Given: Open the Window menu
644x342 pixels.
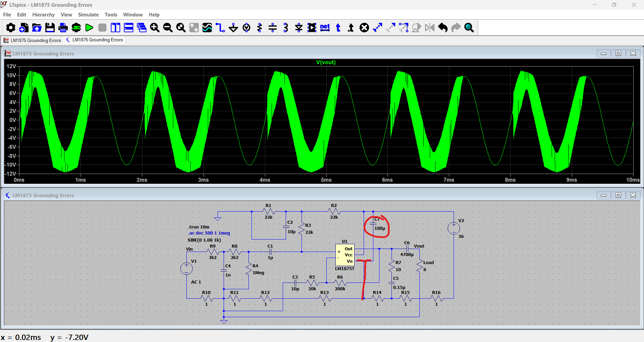Looking at the screenshot, I should (x=133, y=15).
